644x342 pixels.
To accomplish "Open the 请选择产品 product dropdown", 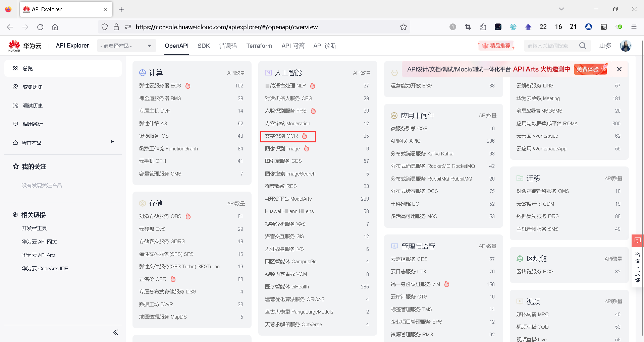I will pos(126,46).
